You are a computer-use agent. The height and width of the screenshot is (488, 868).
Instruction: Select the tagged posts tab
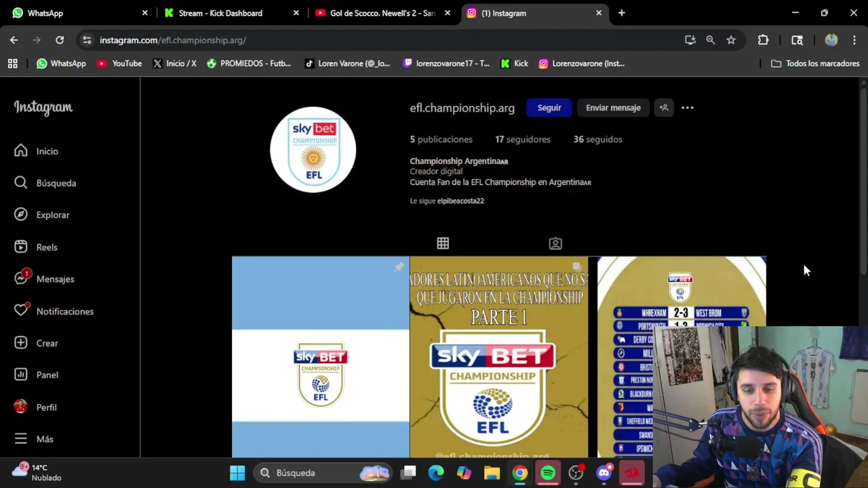point(555,243)
